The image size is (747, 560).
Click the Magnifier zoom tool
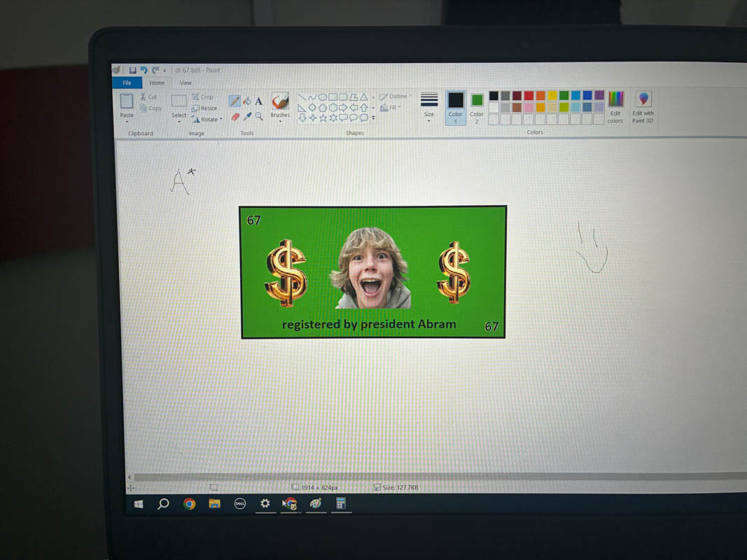(259, 116)
